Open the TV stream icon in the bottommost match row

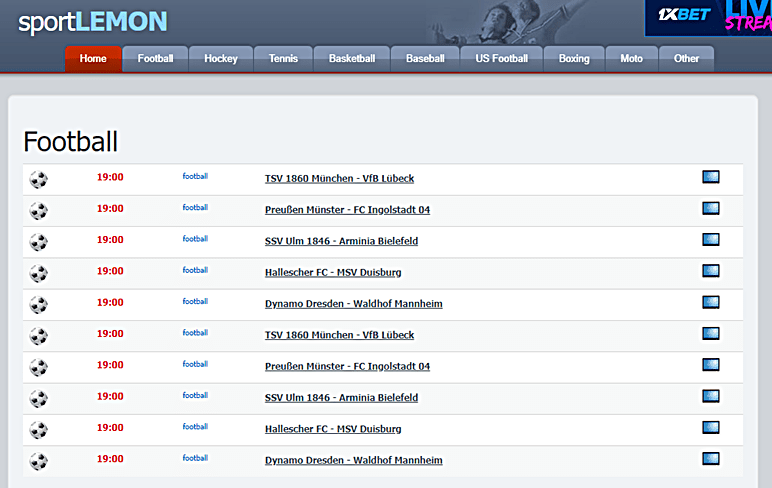point(710,459)
